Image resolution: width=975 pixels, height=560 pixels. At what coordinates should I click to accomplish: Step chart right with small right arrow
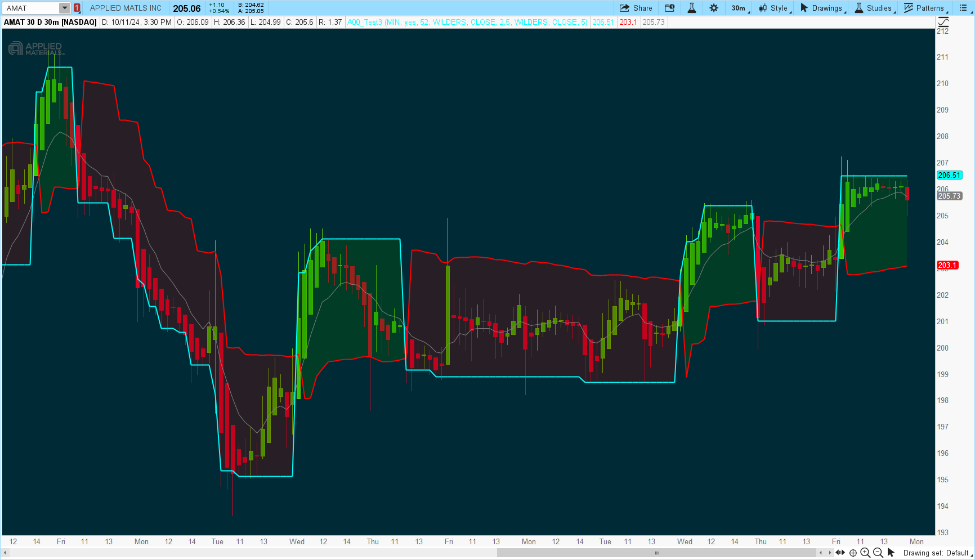[x=830, y=553]
